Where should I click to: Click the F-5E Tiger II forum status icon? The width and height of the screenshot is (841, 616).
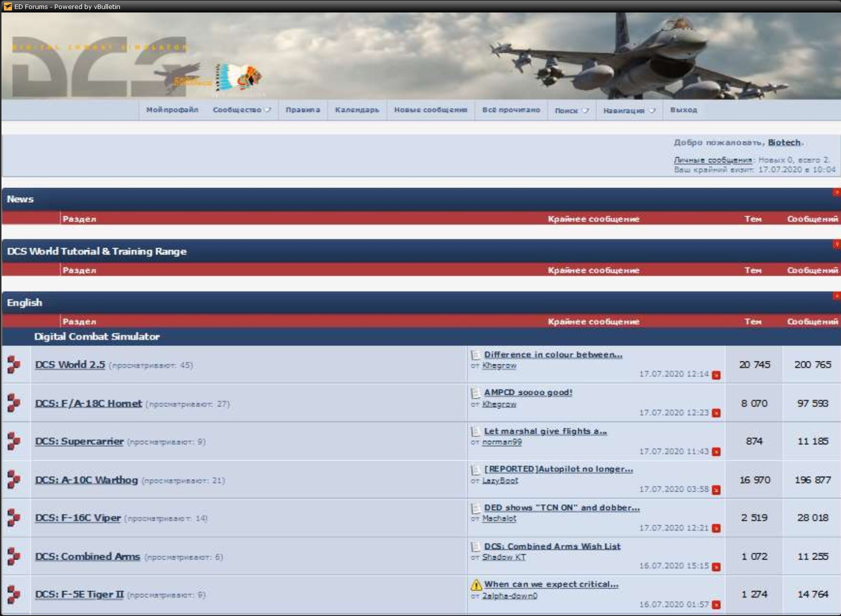(14, 594)
